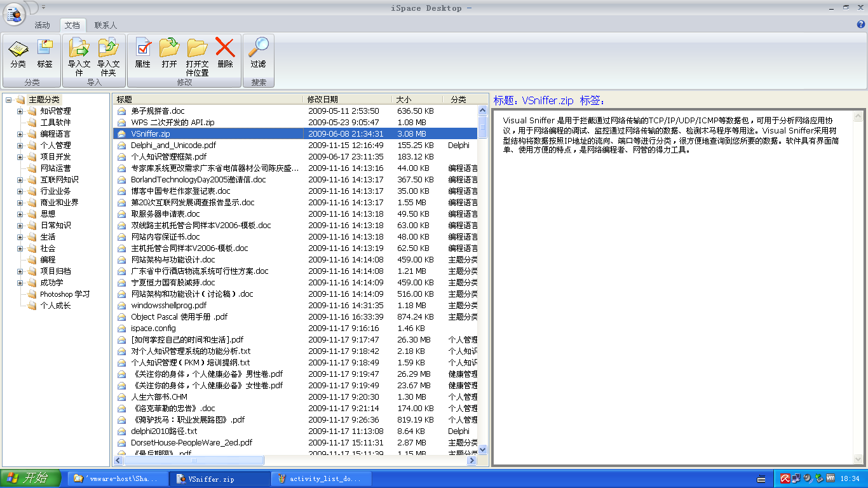The height and width of the screenshot is (488, 868).
Task: Select windowsshellprog.pdf in the list
Action: 168,306
